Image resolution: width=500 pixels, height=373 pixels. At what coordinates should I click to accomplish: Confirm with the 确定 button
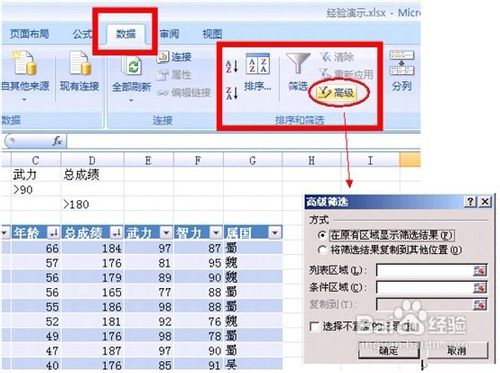pyautogui.click(x=389, y=350)
